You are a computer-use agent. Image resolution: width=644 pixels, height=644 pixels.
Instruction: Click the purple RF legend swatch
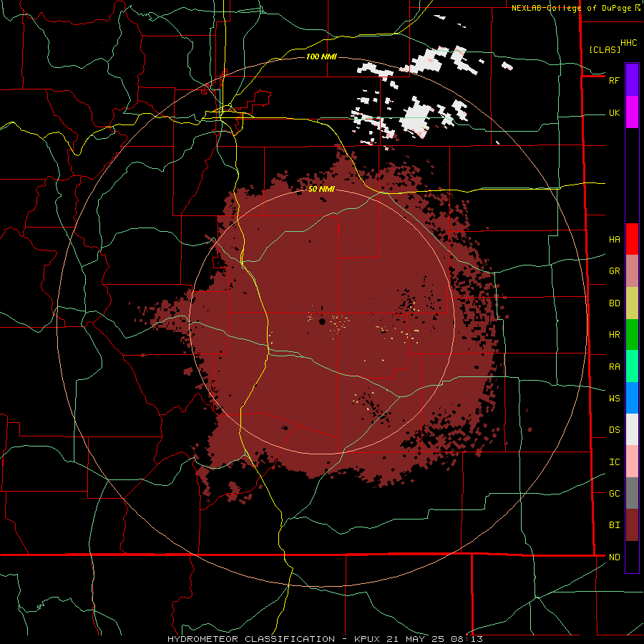tap(632, 80)
